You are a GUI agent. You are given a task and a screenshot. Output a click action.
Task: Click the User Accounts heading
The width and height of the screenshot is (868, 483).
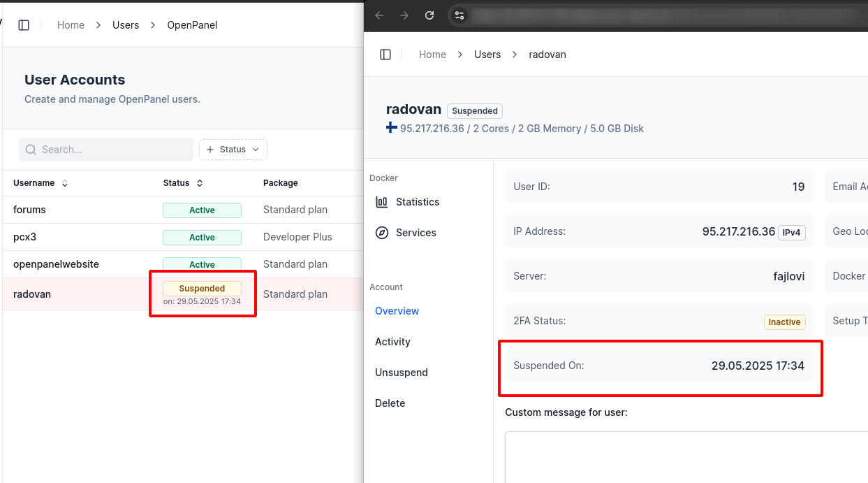(x=75, y=80)
